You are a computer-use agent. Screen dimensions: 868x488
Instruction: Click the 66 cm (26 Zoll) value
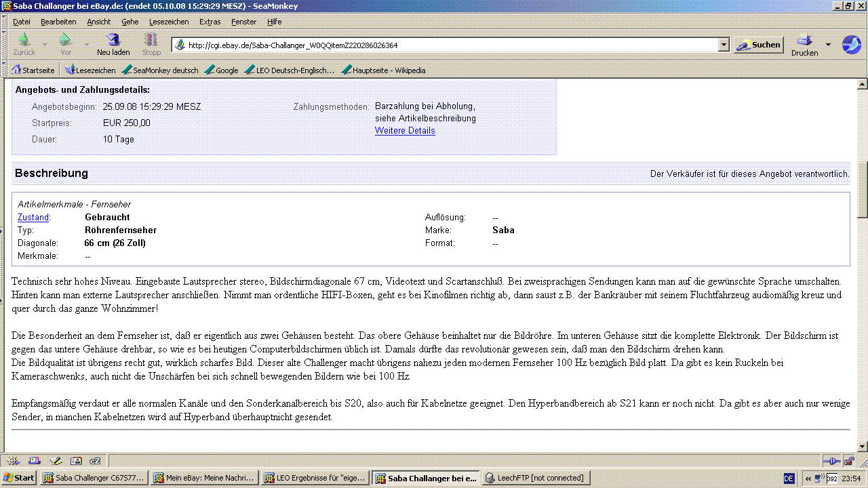(115, 243)
